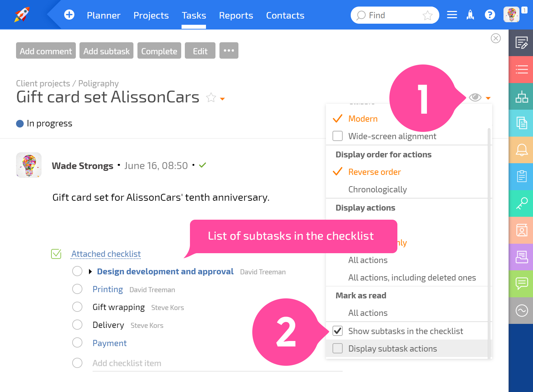
Task: Open orange dropdown arrow beside task title star
Action: pyautogui.click(x=222, y=99)
